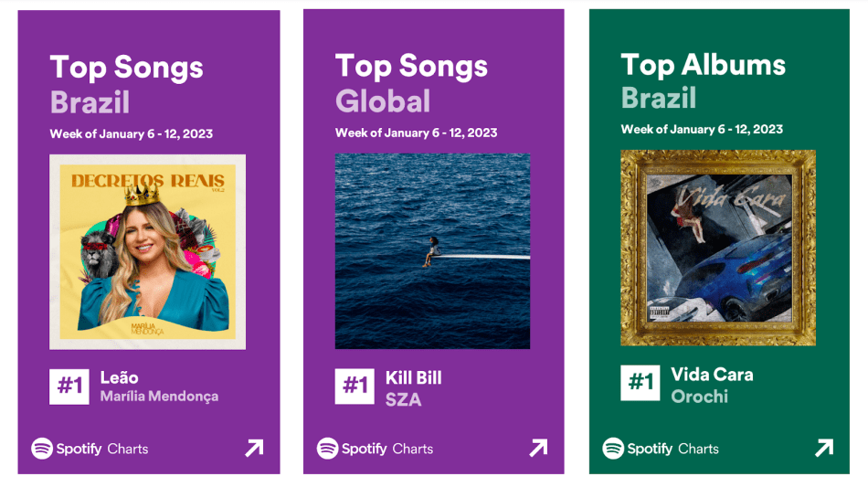Click the Leão song title
This screenshot has height=487, width=868.
coord(120,377)
